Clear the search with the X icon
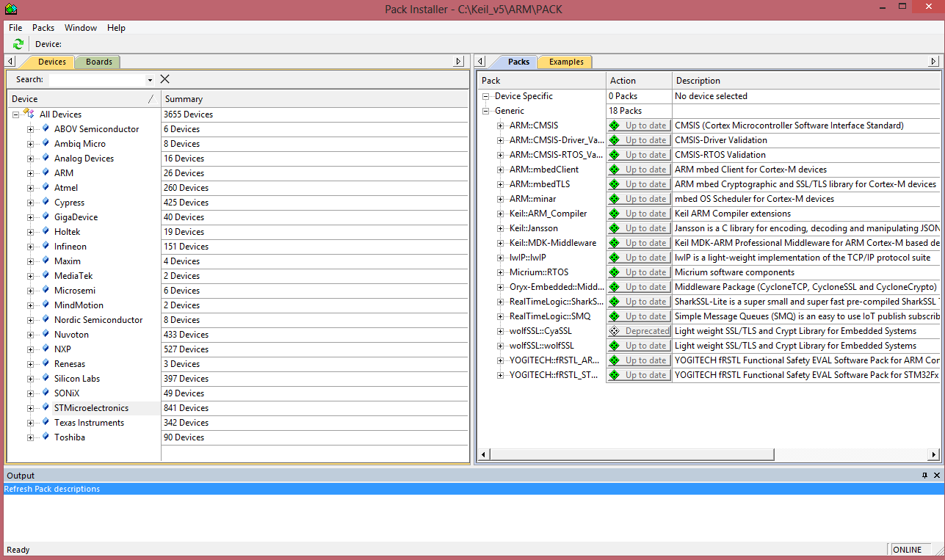Image resolution: width=945 pixels, height=560 pixels. [164, 79]
